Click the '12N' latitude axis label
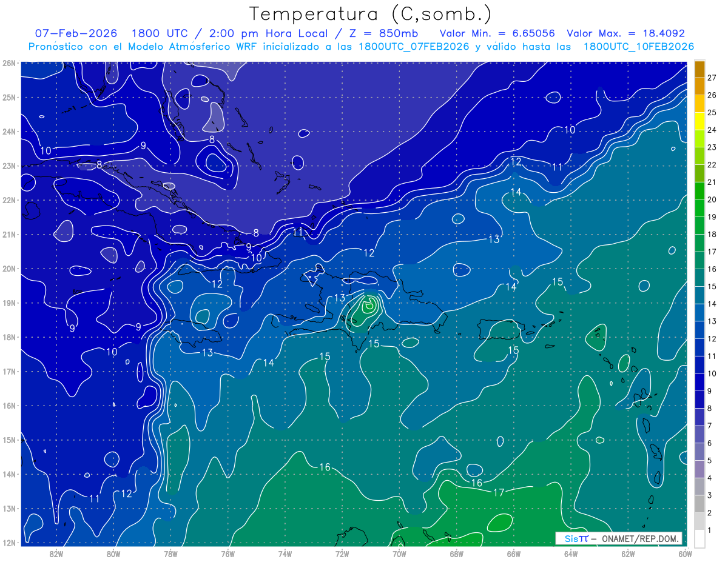The width and height of the screenshot is (728, 562). [9, 543]
